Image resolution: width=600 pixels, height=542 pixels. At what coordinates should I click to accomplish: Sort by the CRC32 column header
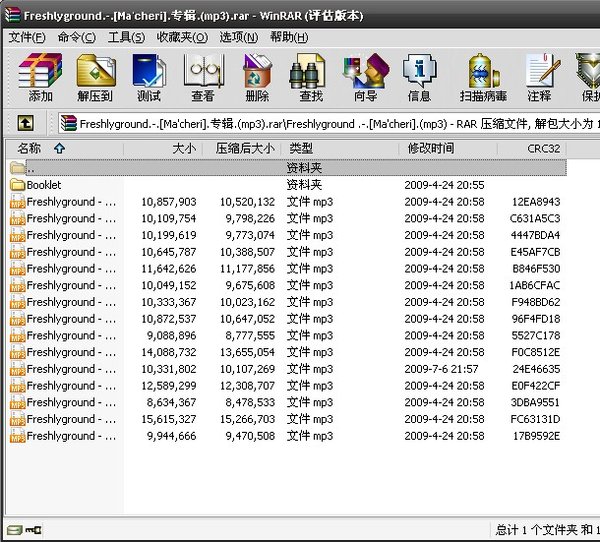click(x=532, y=148)
